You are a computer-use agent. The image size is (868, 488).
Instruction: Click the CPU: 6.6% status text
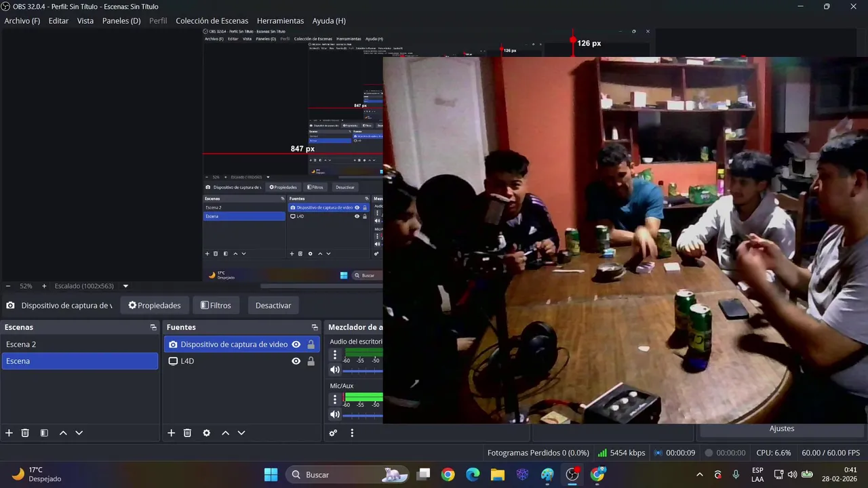774,453
